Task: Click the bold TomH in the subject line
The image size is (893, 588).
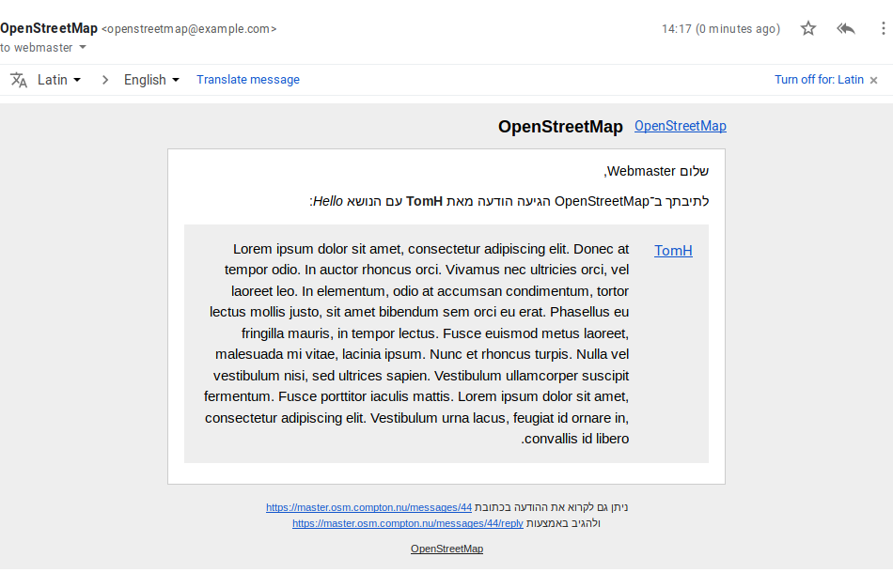Action: 424,202
